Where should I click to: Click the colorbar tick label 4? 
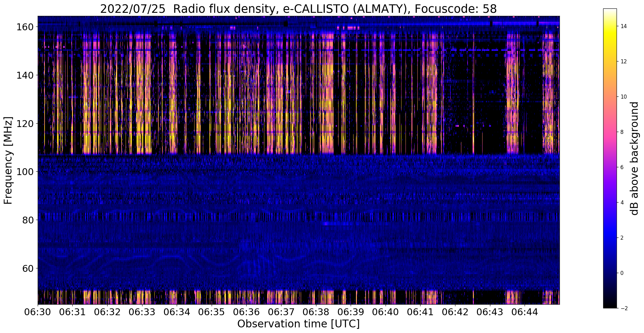tap(622, 203)
